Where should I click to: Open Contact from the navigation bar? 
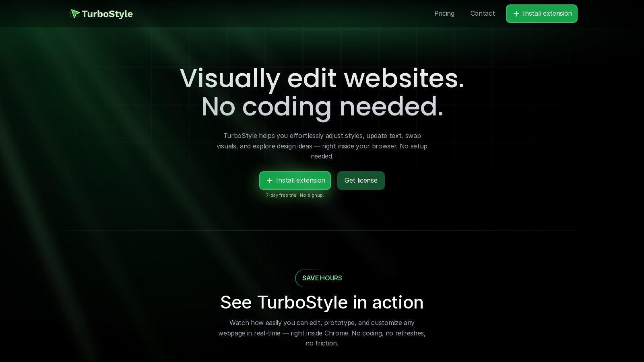483,13
